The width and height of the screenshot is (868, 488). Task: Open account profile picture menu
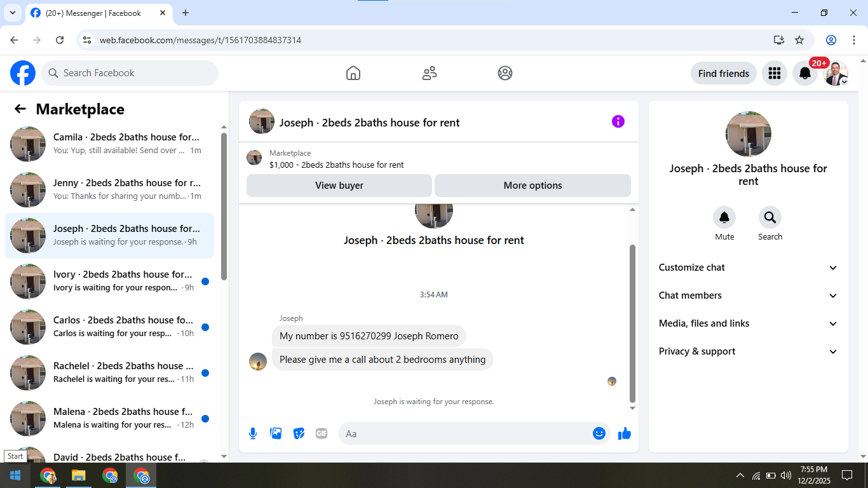point(836,73)
